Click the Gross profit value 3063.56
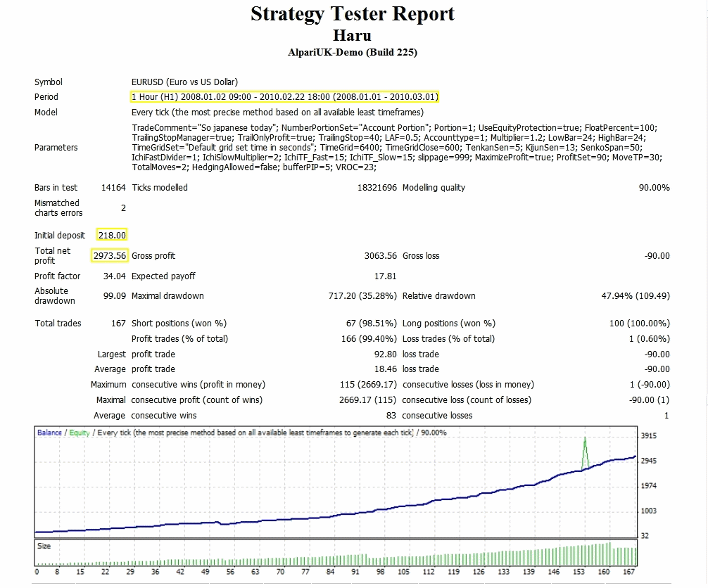Screen dimensions: 708x588 [x=378, y=256]
